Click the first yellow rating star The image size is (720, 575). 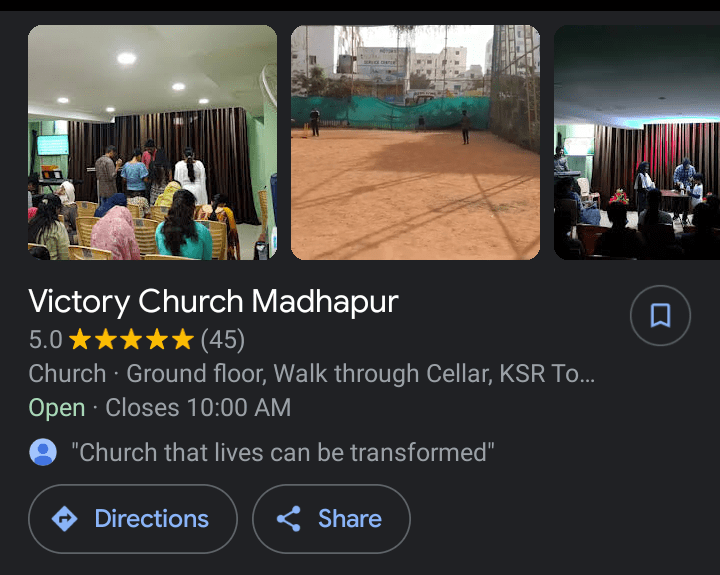coord(80,339)
